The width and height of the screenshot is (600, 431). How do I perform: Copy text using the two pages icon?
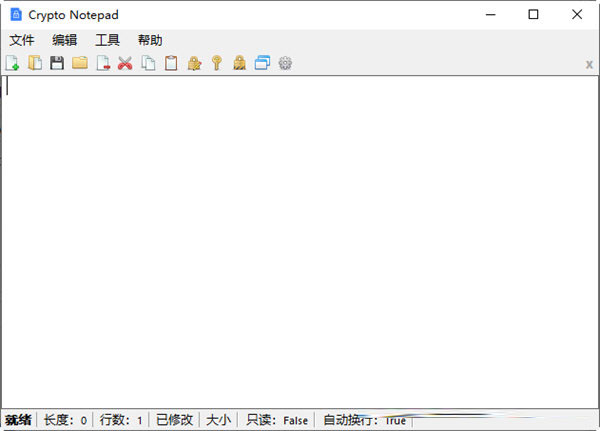[148, 63]
